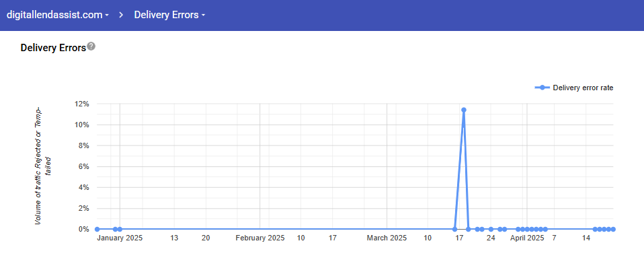The height and width of the screenshot is (266, 644).
Task: Click the 0% y-axis label
Action: [84, 229]
